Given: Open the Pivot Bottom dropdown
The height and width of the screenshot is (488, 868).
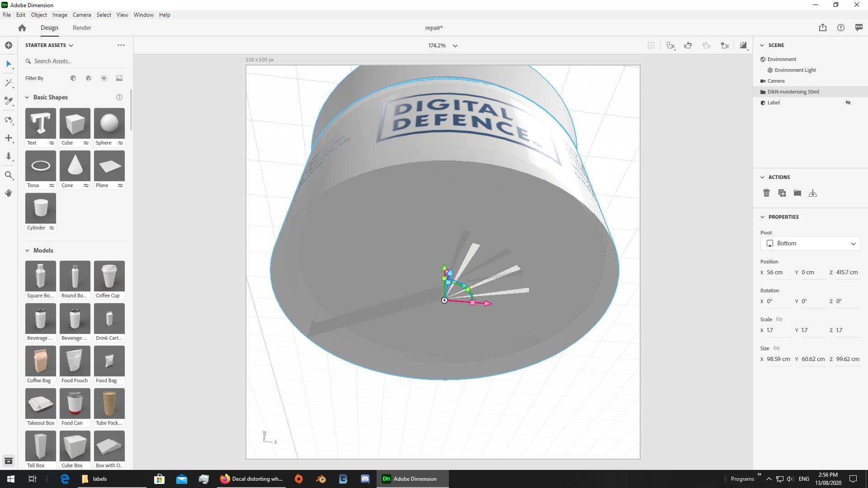Looking at the screenshot, I should (810, 244).
